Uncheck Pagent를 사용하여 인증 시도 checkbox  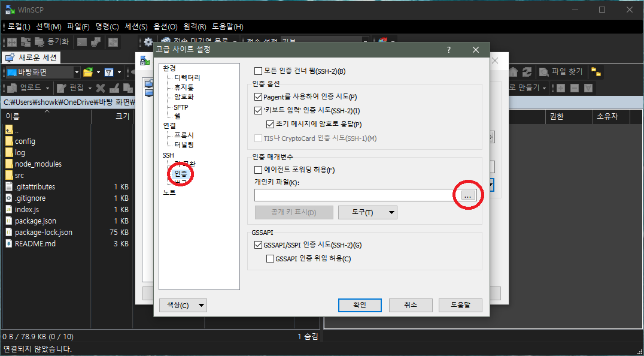point(259,97)
